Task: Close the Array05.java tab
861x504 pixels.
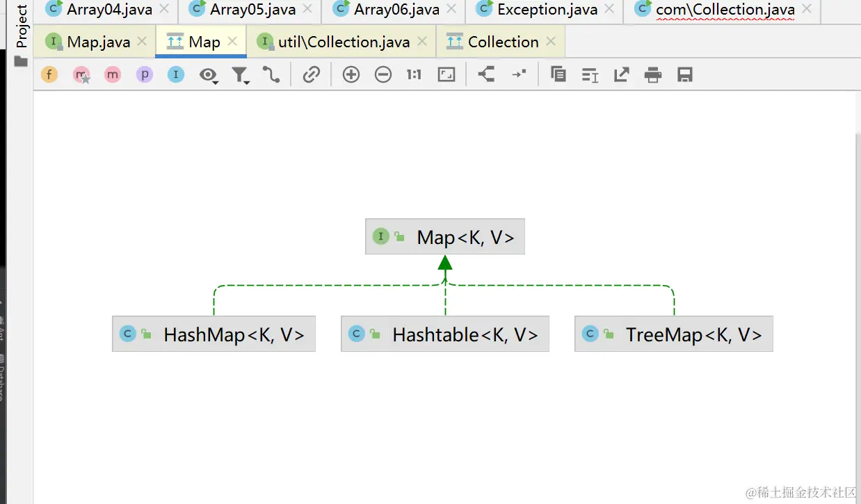Action: (x=307, y=9)
